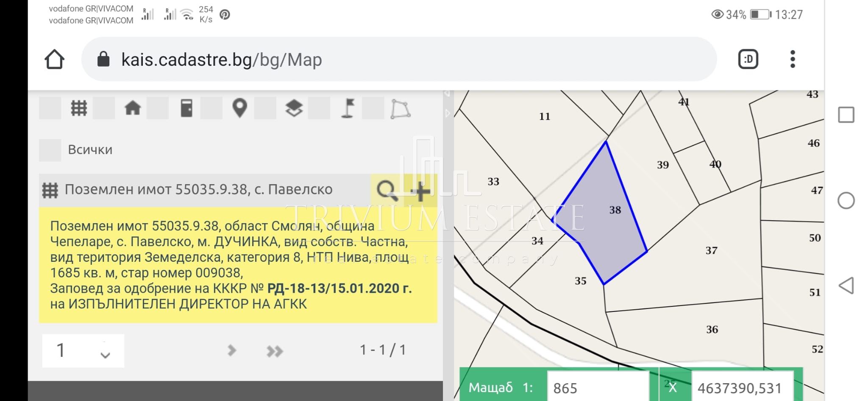The width and height of the screenshot is (868, 401).
Task: Toggle checkbox left of the flag icon
Action: (319, 108)
